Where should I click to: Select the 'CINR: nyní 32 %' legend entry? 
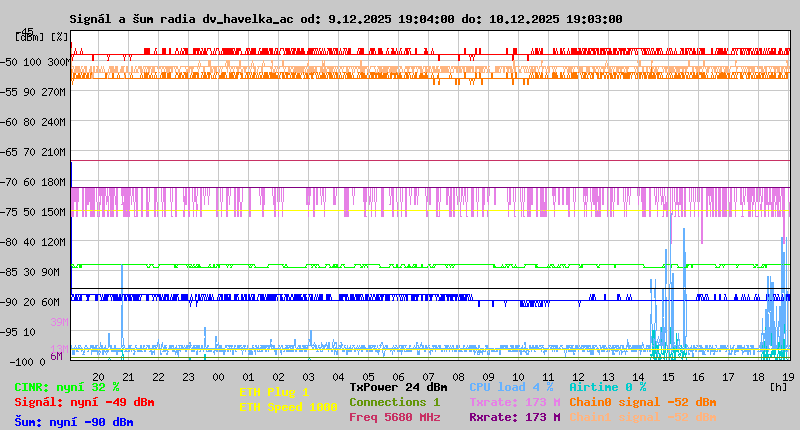(x=67, y=388)
